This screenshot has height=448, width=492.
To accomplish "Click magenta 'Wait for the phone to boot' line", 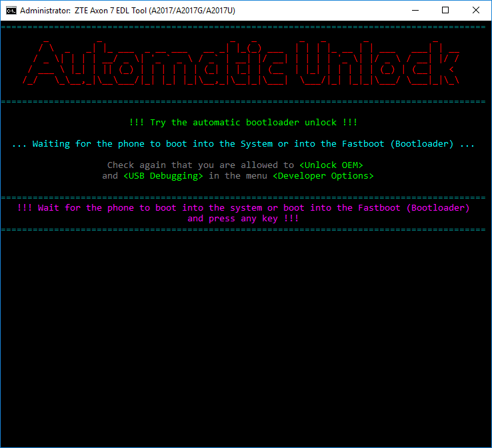I will pyautogui.click(x=243, y=208).
